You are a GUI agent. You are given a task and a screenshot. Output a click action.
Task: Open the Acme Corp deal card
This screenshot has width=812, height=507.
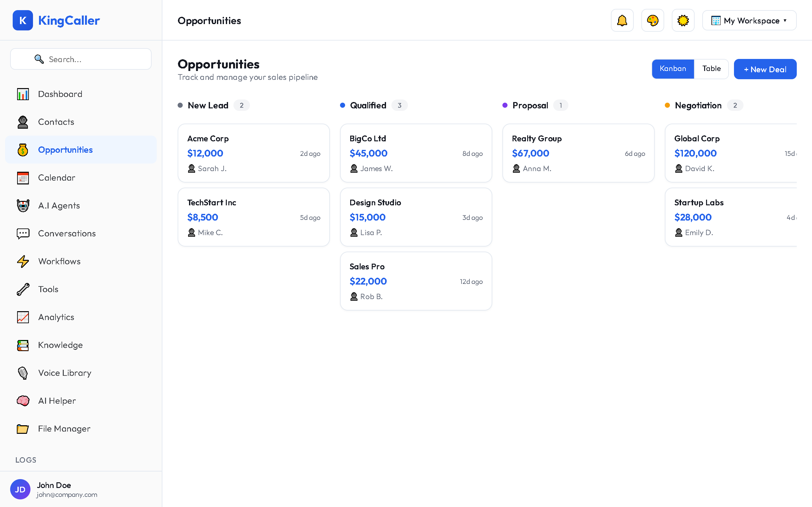coord(254,153)
